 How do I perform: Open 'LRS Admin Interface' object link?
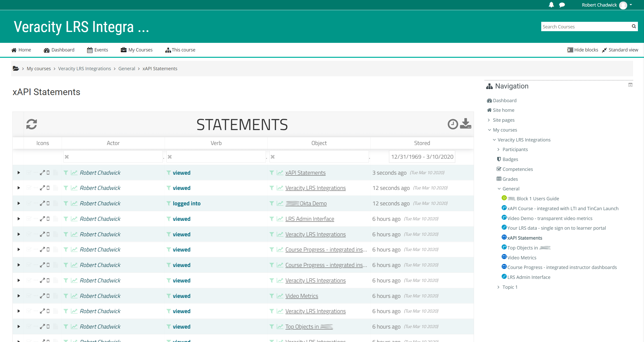[x=310, y=219]
